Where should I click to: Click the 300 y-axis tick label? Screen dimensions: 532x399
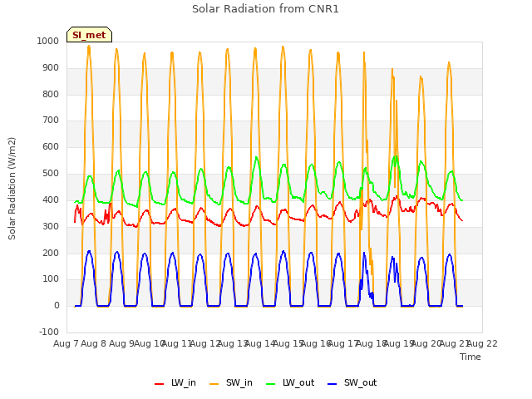[51, 226]
